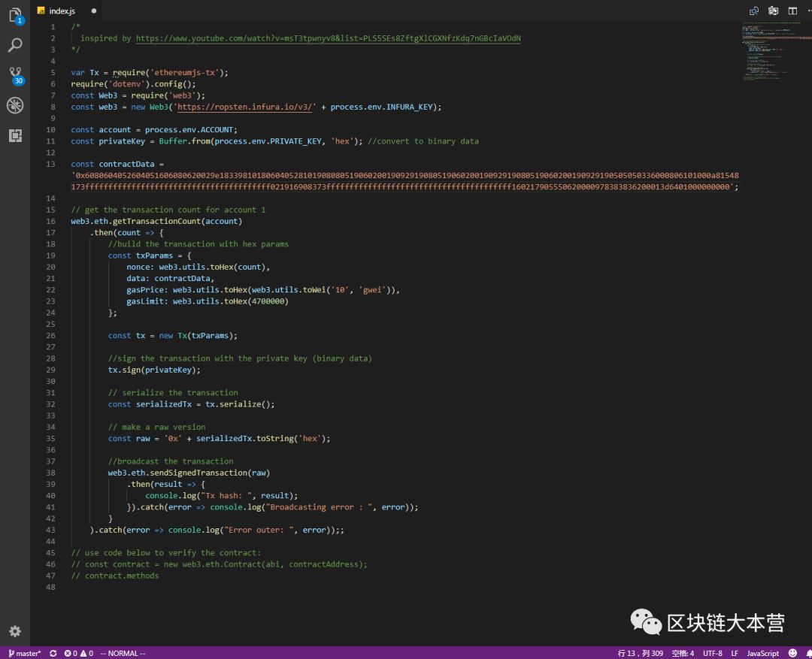Click the second editor title action icon
The width and height of the screenshot is (812, 659).
click(773, 11)
